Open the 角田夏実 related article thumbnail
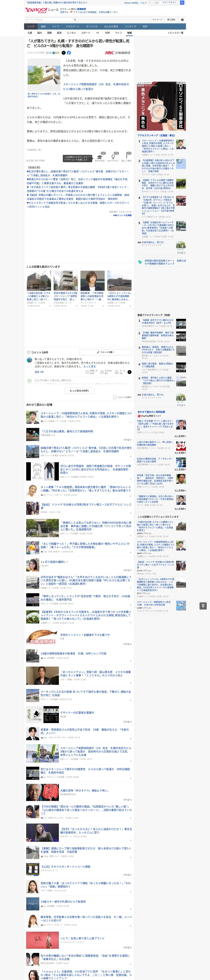 [93, 281]
